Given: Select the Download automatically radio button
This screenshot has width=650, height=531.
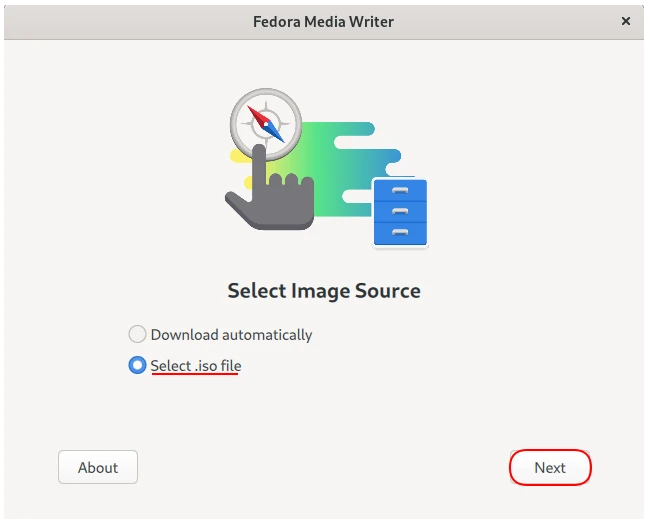Looking at the screenshot, I should [137, 335].
